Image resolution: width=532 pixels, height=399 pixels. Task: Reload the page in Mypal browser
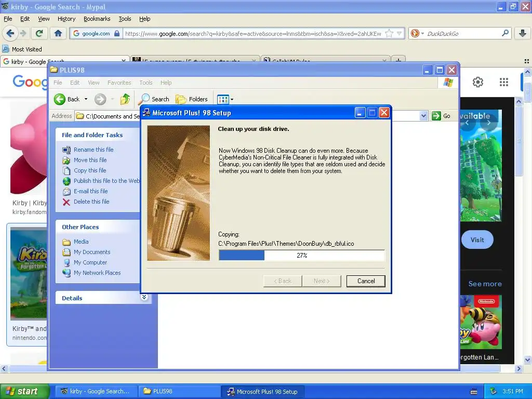39,33
